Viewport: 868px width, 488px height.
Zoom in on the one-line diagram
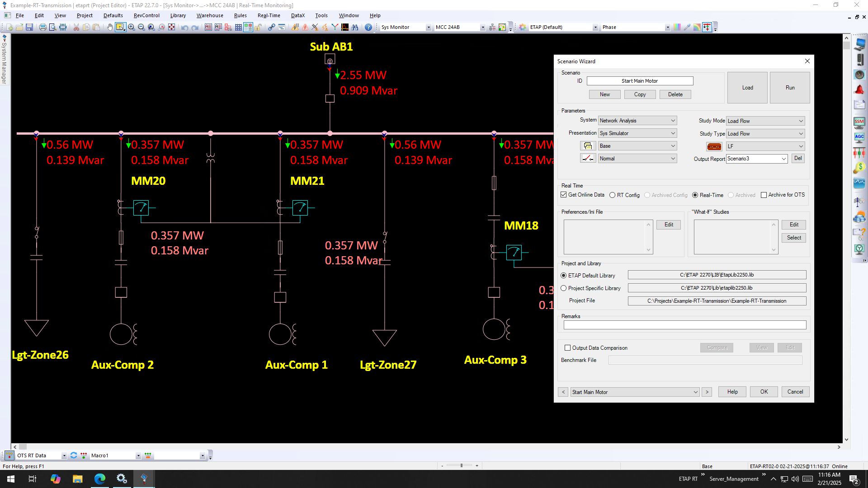click(131, 27)
